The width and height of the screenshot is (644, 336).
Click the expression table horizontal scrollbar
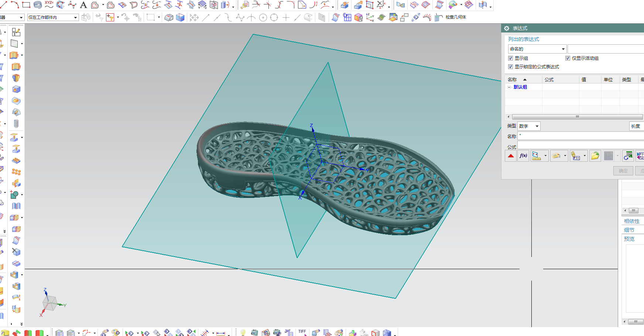coord(577,117)
